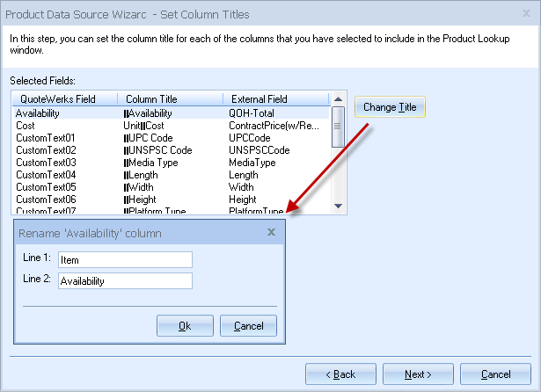Close the Rename 'Availability' column popup
Image resolution: width=541 pixels, height=392 pixels.
click(x=271, y=232)
